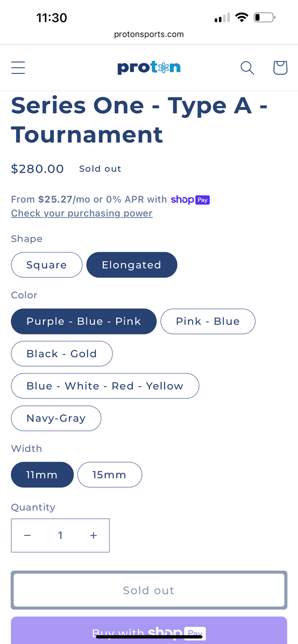The image size is (298, 644).
Task: Open the hamburger navigation menu
Action: pyautogui.click(x=18, y=67)
